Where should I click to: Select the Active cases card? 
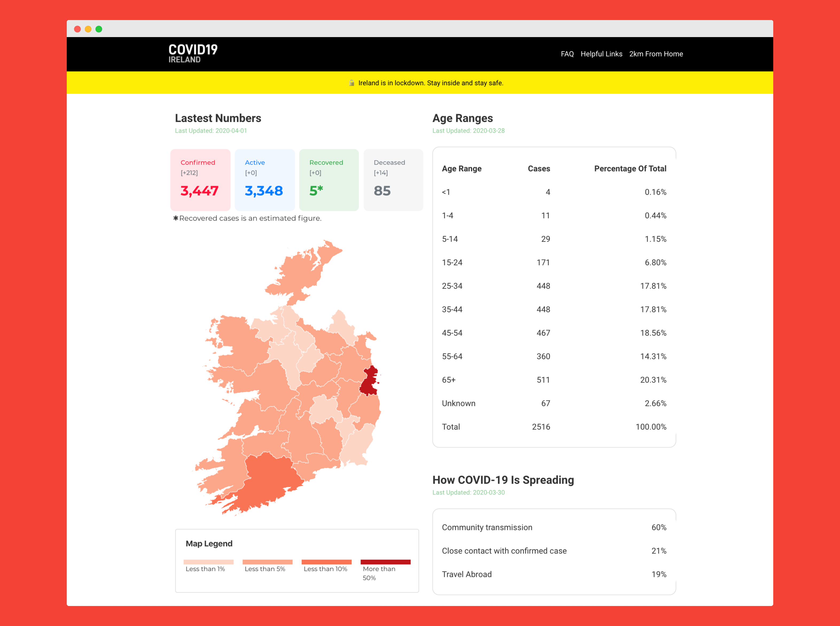coord(265,180)
